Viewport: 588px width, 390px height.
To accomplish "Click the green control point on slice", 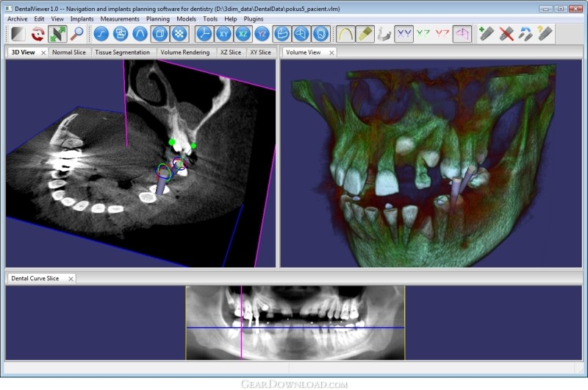I will coord(172,142).
